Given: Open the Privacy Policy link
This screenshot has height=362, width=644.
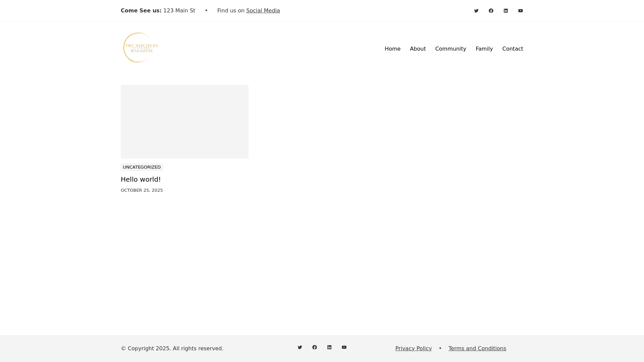Looking at the screenshot, I should point(413,349).
